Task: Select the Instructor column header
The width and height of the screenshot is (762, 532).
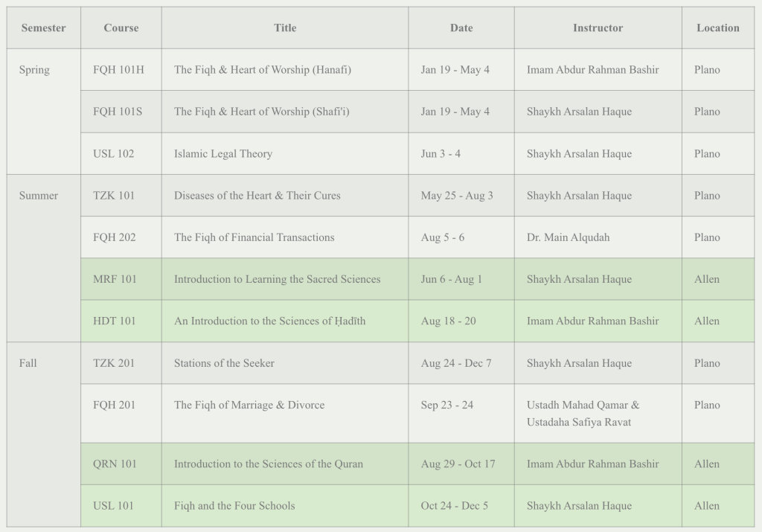Action: [x=598, y=28]
